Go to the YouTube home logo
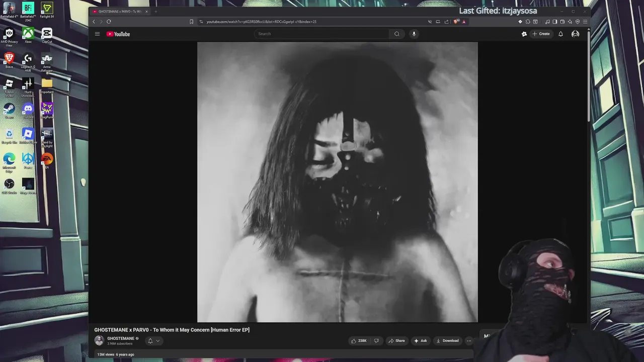This screenshot has width=644, height=362. pos(118,34)
